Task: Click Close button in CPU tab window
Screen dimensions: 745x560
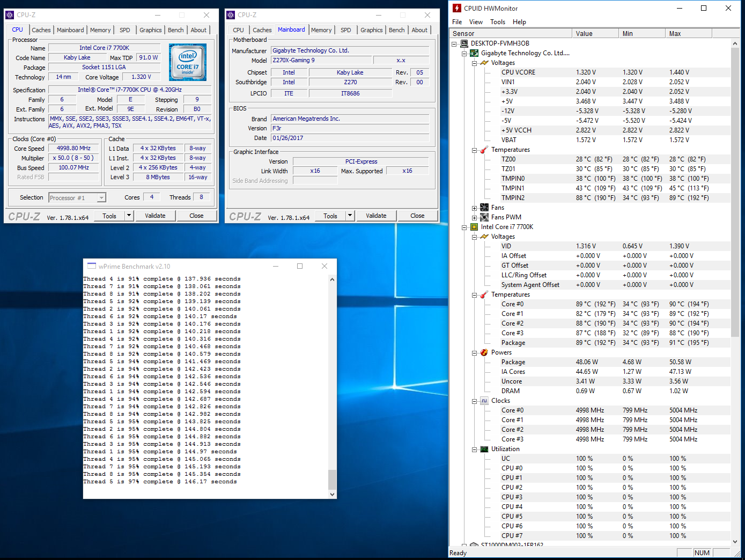Action: pyautogui.click(x=196, y=216)
